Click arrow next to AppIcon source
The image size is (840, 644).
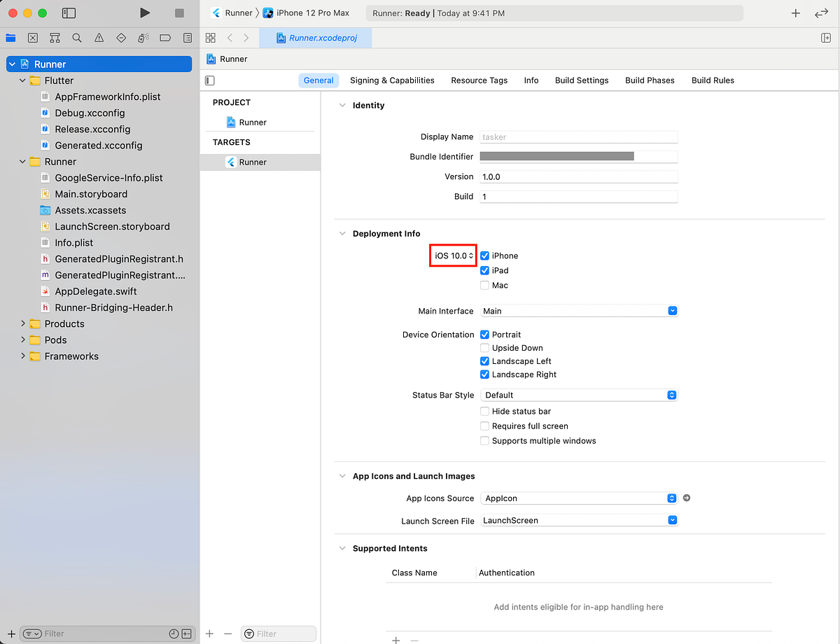[687, 498]
